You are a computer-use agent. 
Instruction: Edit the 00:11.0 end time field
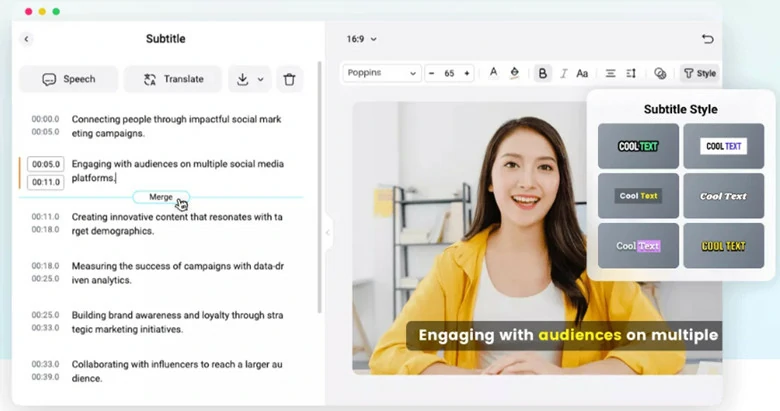click(x=46, y=182)
